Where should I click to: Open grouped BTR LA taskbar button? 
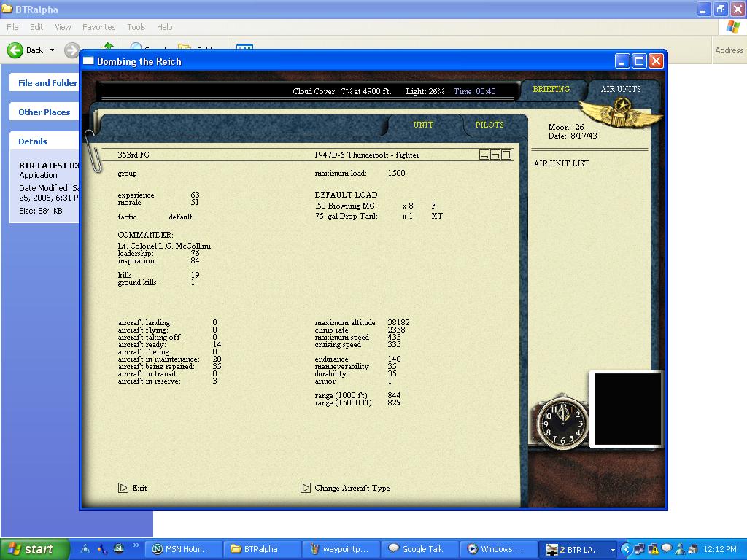pyautogui.click(x=577, y=549)
